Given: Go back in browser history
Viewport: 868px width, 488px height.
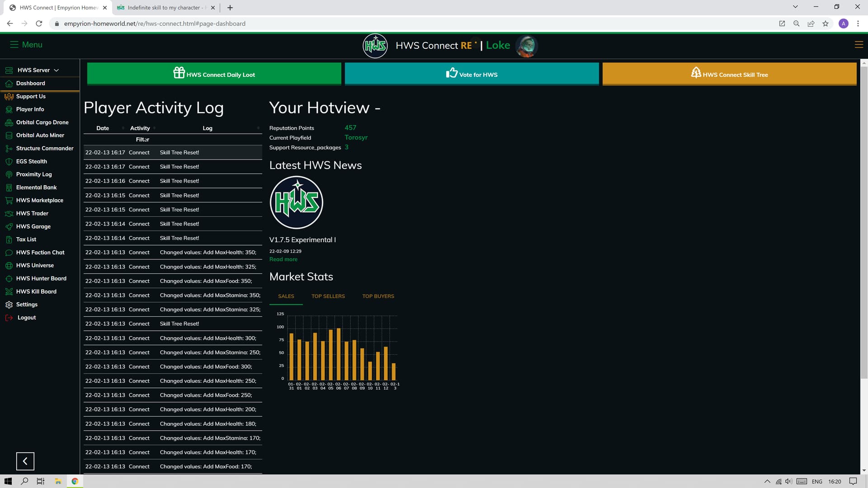Looking at the screenshot, I should click(x=10, y=23).
